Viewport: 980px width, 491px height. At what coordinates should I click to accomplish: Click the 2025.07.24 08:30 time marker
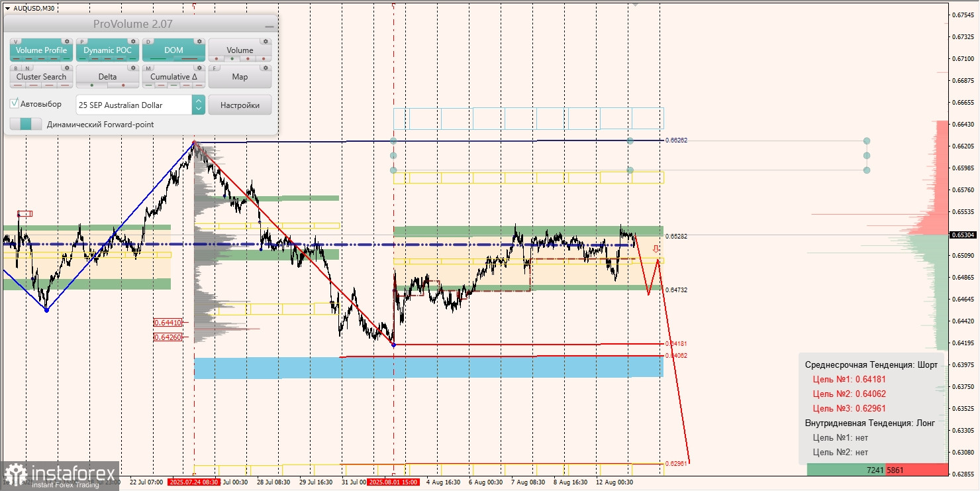click(x=193, y=482)
